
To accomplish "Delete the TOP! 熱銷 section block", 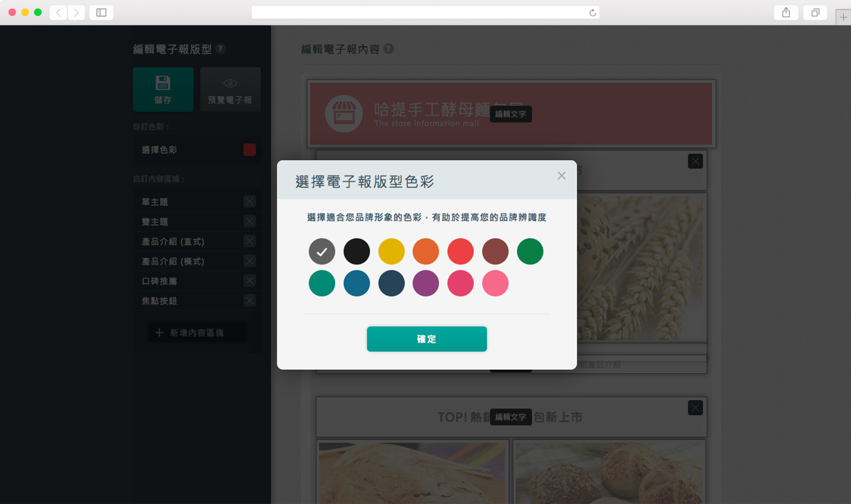I will tap(695, 407).
